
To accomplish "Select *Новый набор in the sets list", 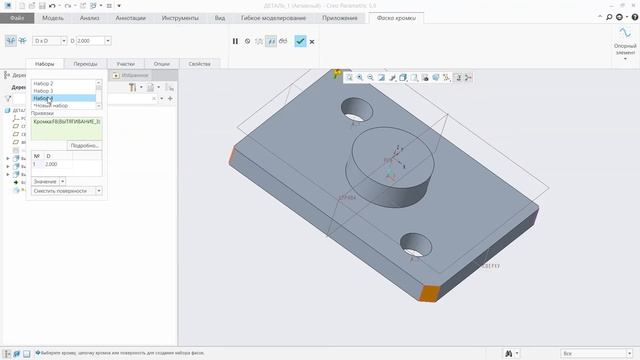I will click(64, 105).
